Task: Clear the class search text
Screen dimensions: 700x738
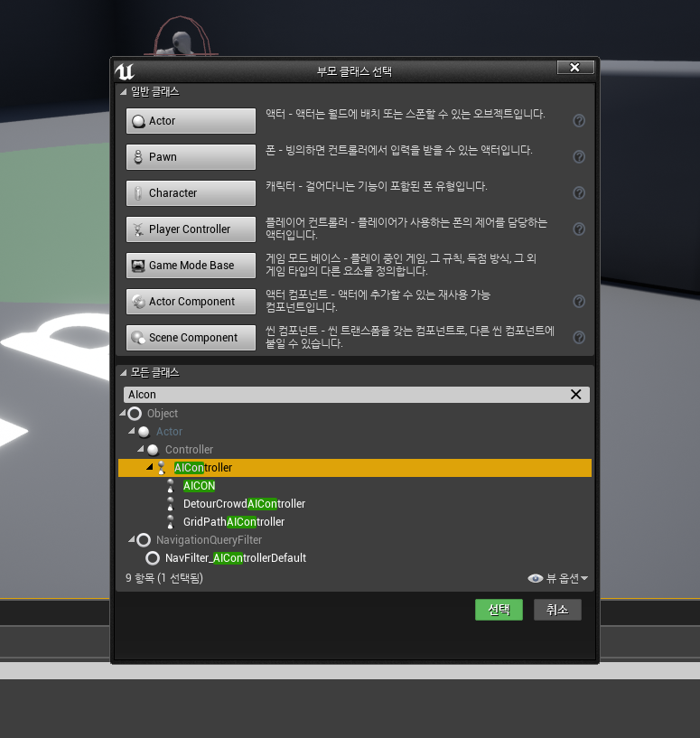Action: (x=575, y=395)
